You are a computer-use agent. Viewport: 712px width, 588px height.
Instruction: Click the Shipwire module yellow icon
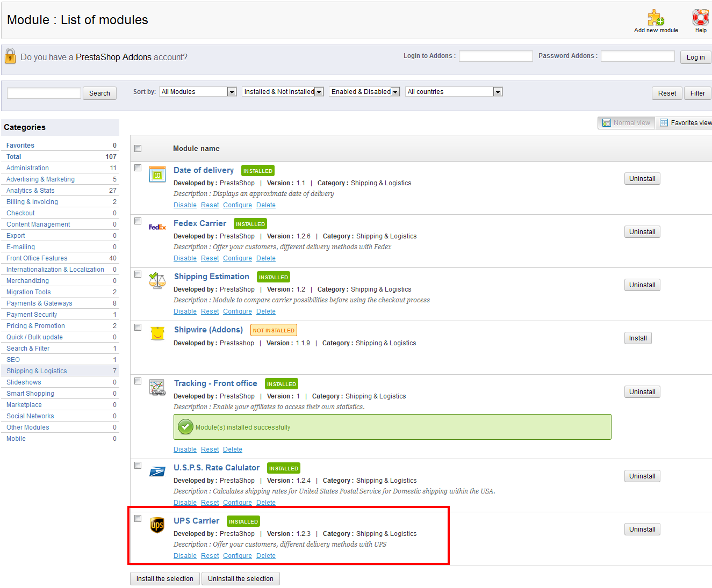pos(157,333)
